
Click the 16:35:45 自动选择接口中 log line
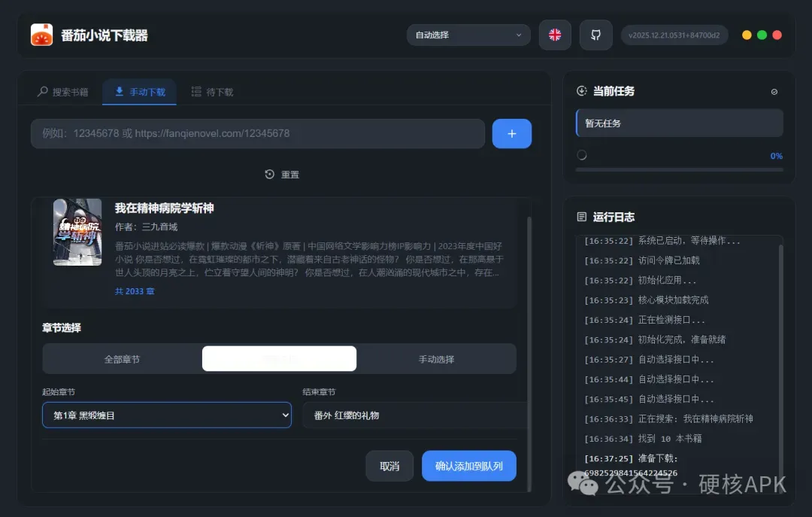(x=649, y=399)
